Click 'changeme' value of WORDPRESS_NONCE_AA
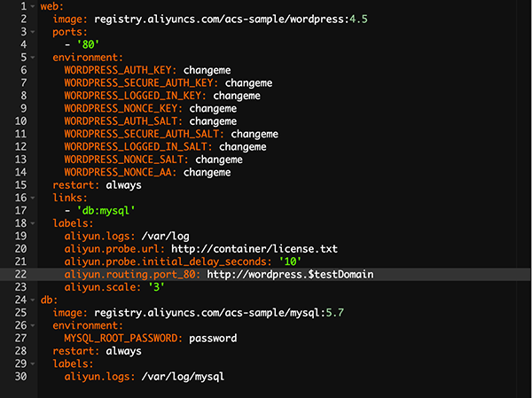The height and width of the screenshot is (398, 532). click(207, 173)
